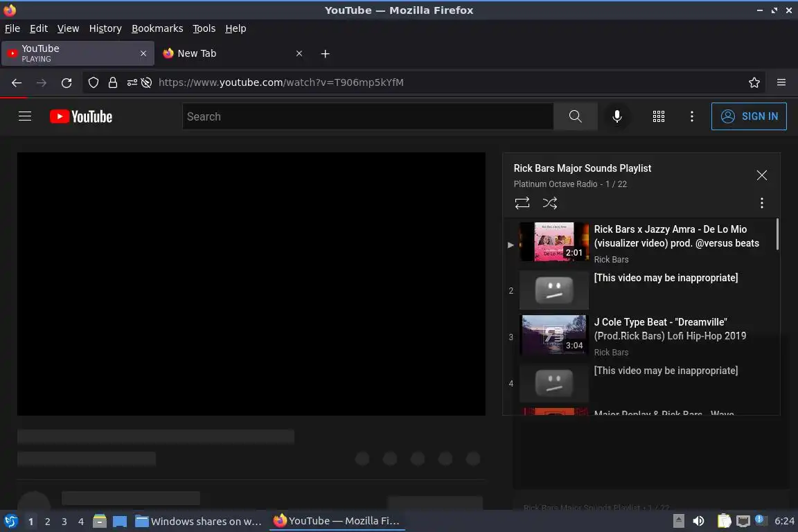Open the Firefox application menu
The width and height of the screenshot is (798, 532).
coord(781,82)
